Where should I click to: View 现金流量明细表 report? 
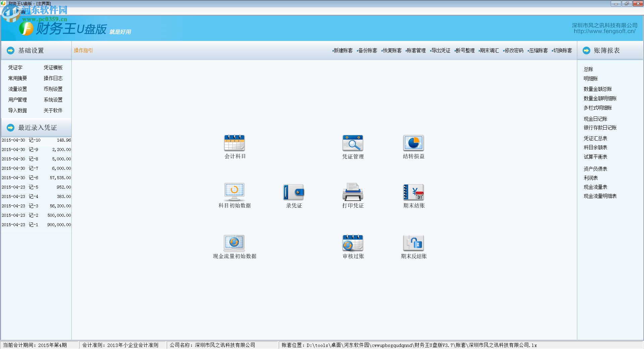(x=600, y=196)
